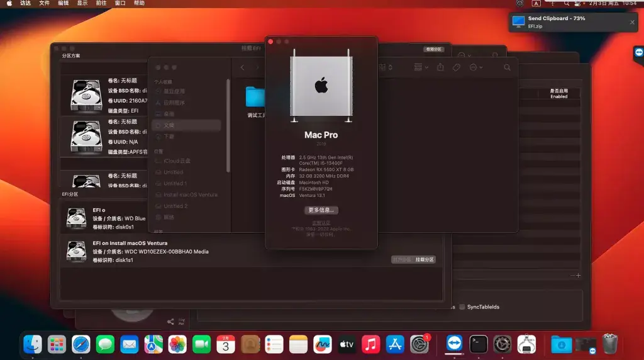The width and height of the screenshot is (644, 360).
Task: Close the About This Mac window
Action: [x=270, y=42]
